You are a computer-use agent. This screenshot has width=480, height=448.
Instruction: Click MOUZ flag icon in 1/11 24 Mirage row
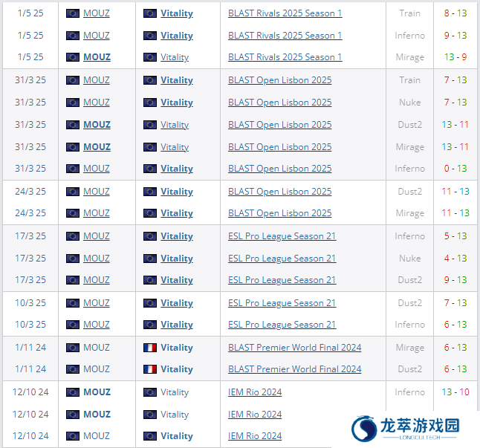point(73,348)
